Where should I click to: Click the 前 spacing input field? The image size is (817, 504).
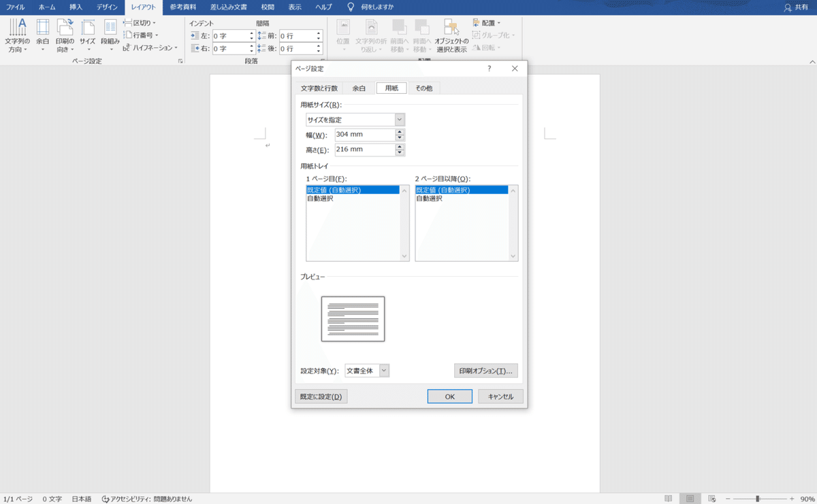click(297, 35)
